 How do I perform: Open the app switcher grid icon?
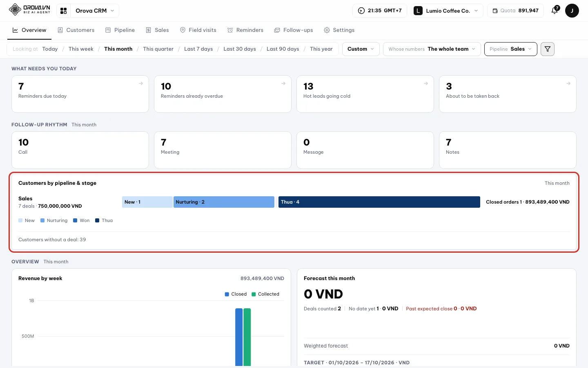click(x=64, y=11)
